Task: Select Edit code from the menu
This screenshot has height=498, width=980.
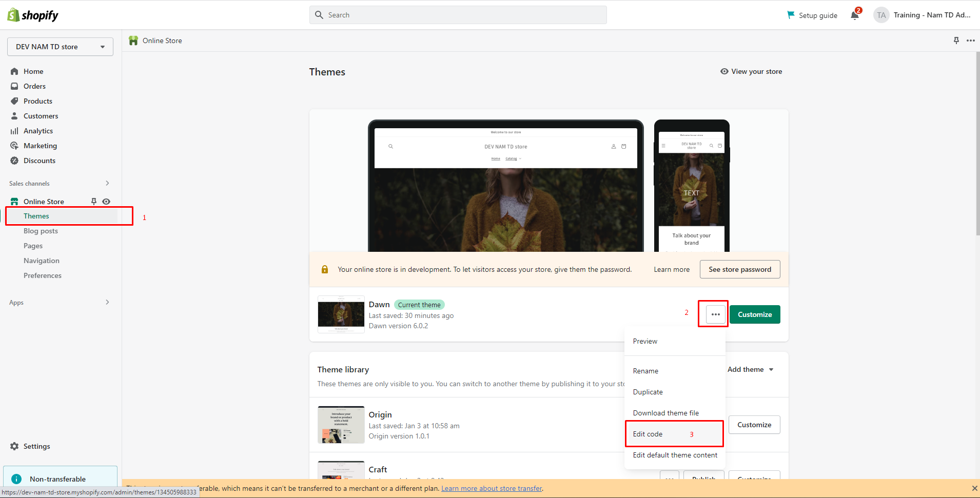Action: (x=648, y=434)
